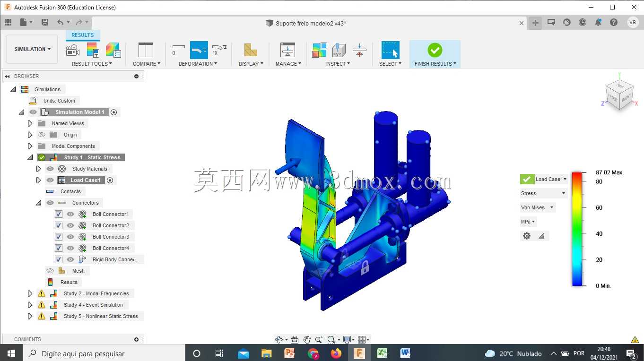Screen dimensions: 644x361
Task: Open the DEFORMATION menu
Action: point(198,64)
